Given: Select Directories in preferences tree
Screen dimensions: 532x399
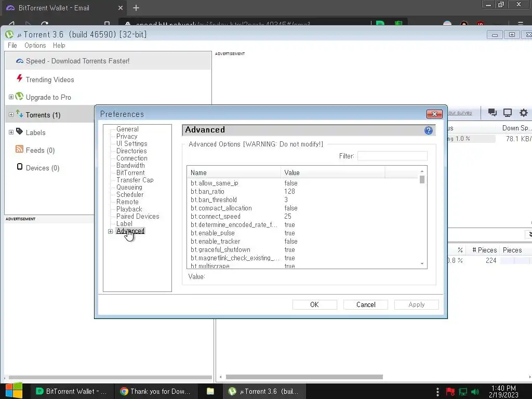Looking at the screenshot, I should 131,151.
